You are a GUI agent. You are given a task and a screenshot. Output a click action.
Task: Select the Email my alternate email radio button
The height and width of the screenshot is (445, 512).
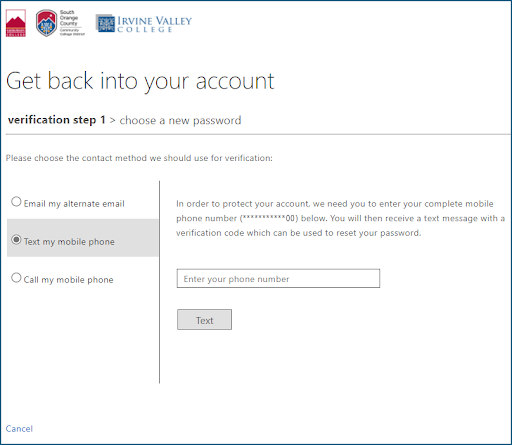point(16,202)
